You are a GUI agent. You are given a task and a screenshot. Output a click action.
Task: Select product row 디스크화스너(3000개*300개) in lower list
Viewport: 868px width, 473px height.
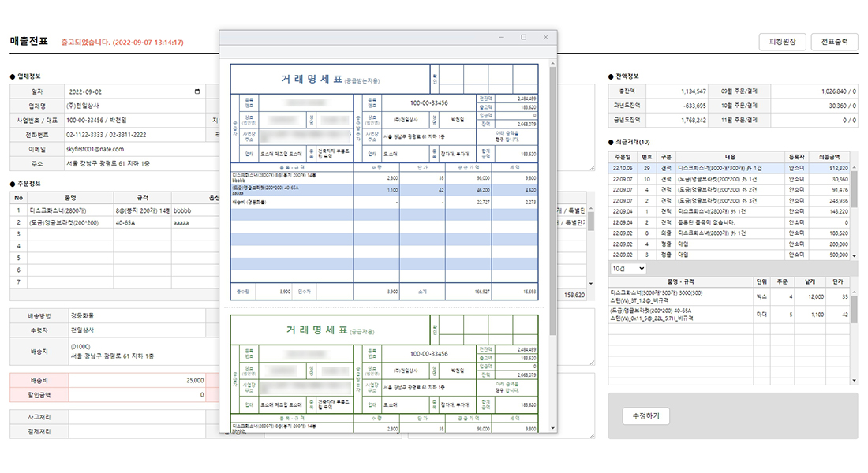(x=729, y=296)
